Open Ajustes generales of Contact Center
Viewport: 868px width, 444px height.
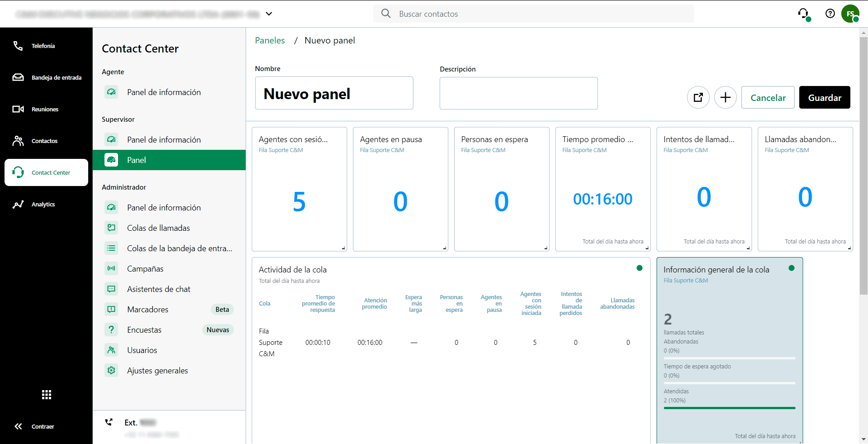[x=157, y=370]
